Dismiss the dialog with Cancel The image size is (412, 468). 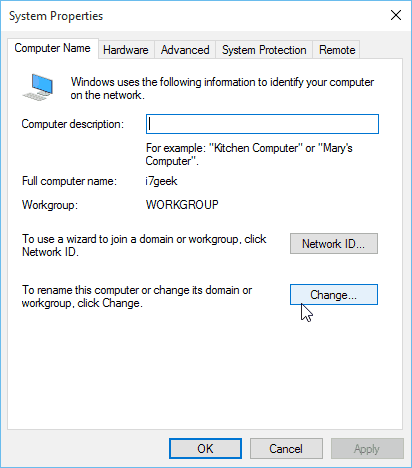pos(286,449)
